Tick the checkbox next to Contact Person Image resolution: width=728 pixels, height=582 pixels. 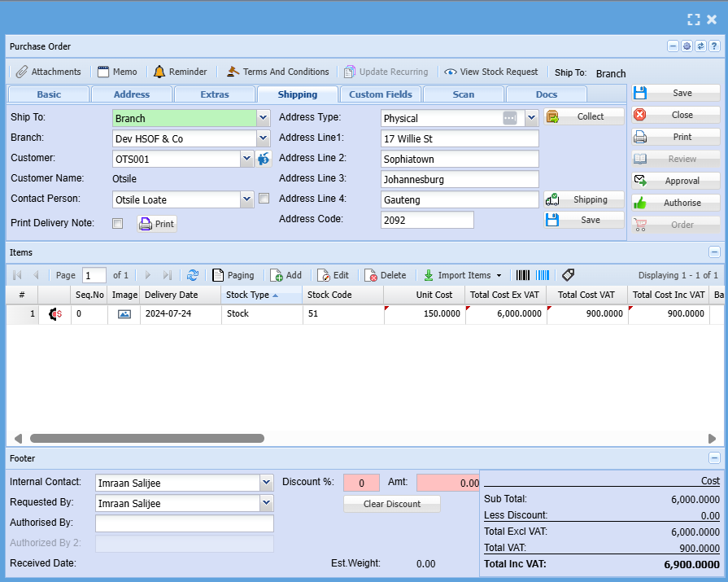coord(264,198)
